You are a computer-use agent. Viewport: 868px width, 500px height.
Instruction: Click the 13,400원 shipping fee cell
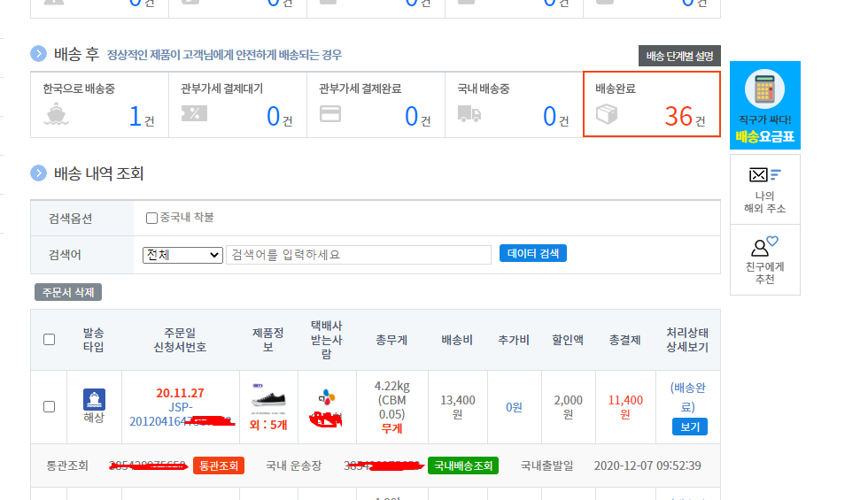[458, 407]
